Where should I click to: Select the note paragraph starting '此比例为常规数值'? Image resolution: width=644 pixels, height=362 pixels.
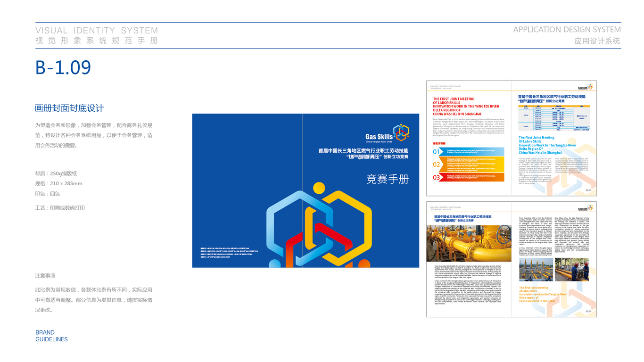94,300
